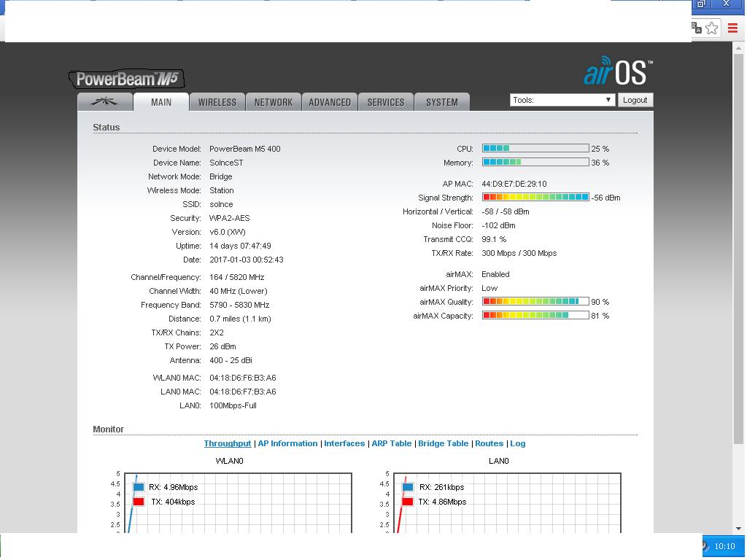Click the LAN0 "TX: 4.86Mbps" label
Image resolution: width=747 pixels, height=560 pixels.
442,502
